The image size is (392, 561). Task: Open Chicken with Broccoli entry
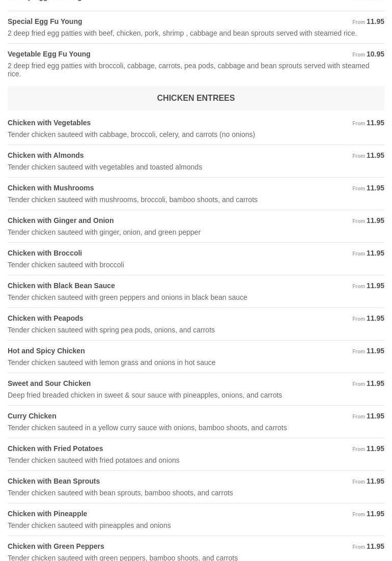click(x=45, y=253)
